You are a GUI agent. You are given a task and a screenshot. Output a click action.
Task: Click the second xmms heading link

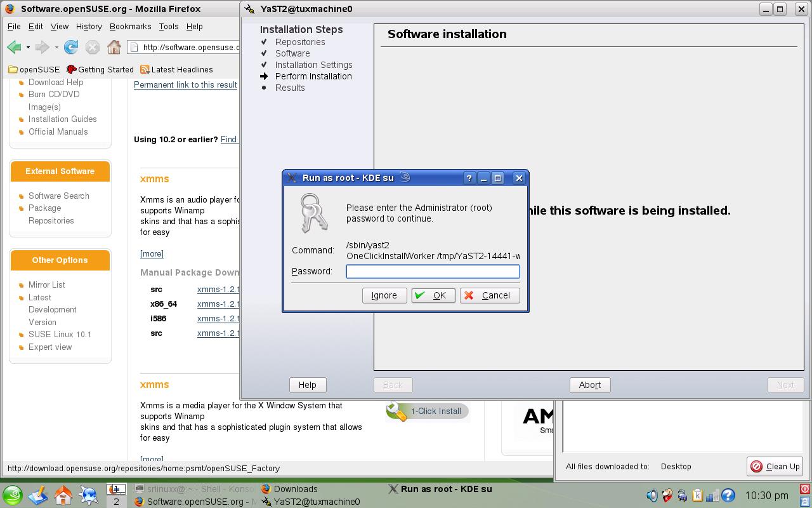point(154,384)
